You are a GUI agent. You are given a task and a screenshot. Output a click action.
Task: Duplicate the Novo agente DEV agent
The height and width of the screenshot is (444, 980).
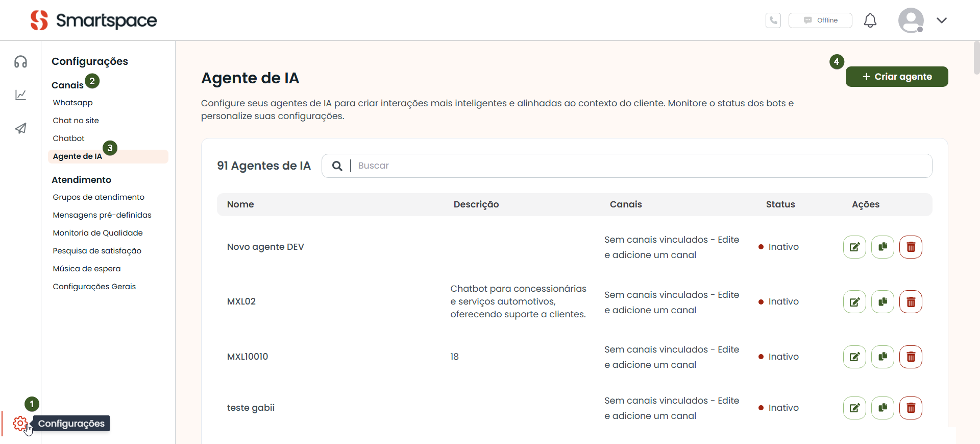click(x=883, y=247)
